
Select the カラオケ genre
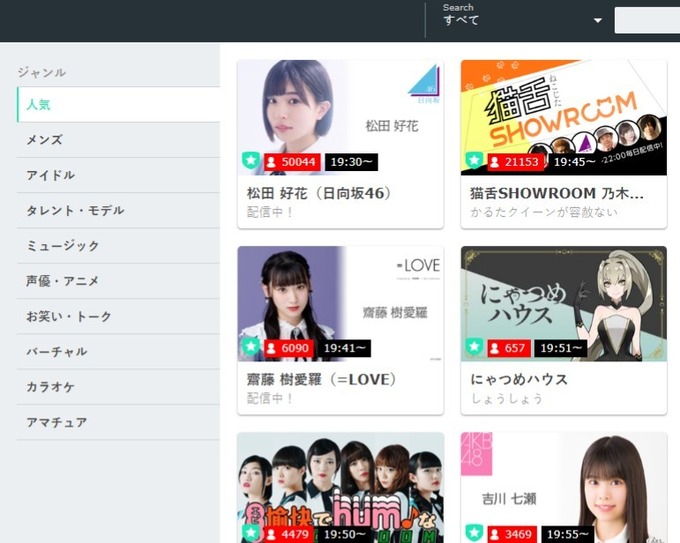[x=118, y=387]
